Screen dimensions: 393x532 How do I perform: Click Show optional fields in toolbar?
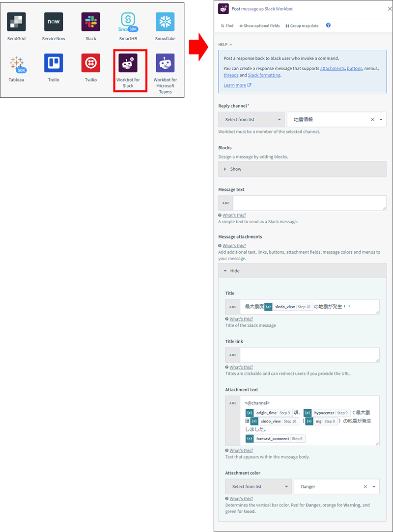coord(260,26)
